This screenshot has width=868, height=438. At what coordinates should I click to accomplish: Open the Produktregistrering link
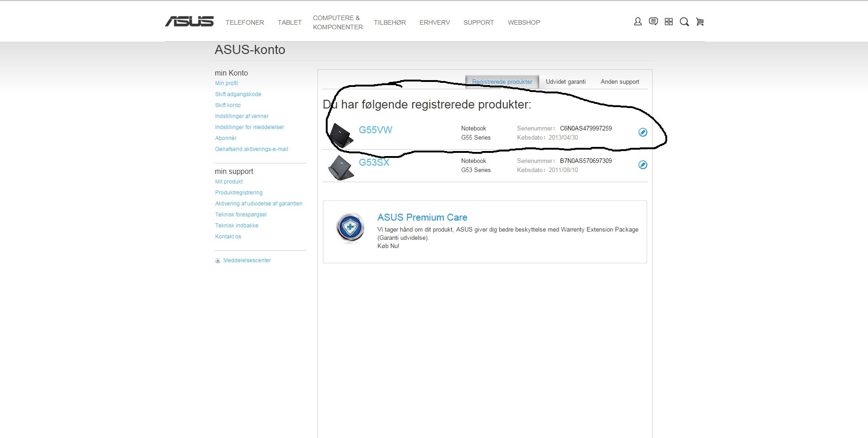238,193
